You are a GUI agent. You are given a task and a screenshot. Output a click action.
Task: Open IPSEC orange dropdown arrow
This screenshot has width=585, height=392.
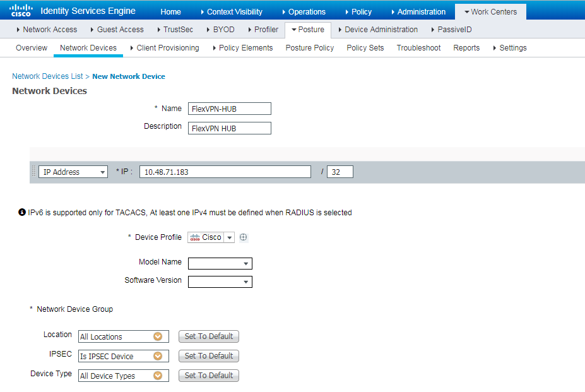[x=158, y=356]
